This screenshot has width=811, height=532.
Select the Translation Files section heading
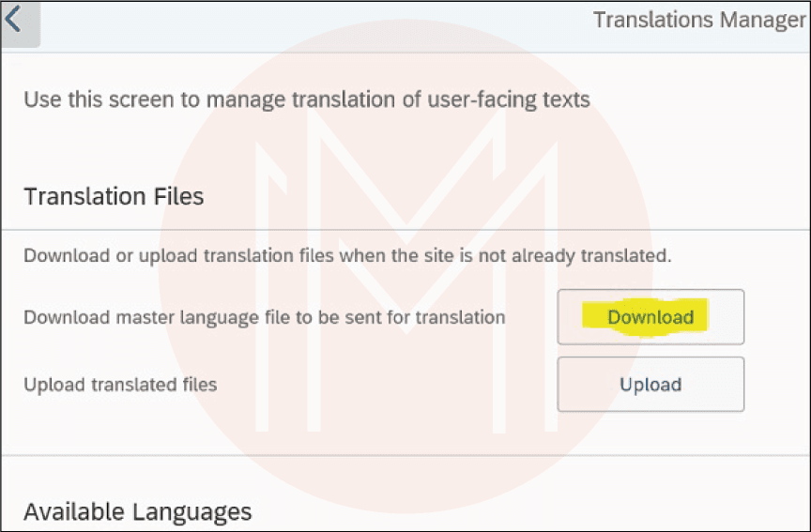click(x=114, y=196)
